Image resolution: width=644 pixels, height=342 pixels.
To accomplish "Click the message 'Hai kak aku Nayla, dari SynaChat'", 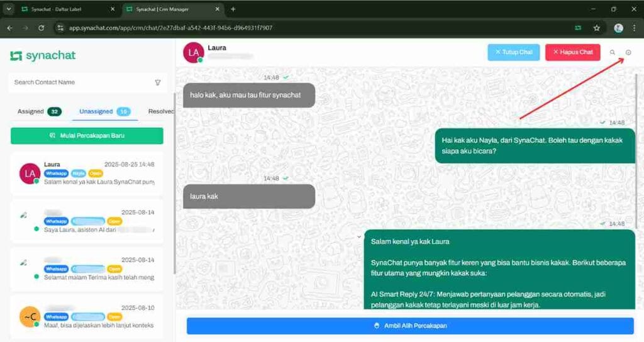I will [x=535, y=146].
